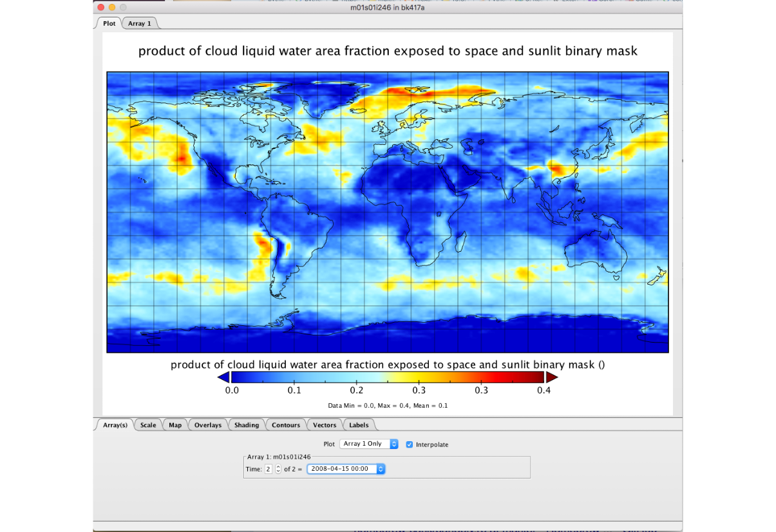Screen dimensions: 776x532
Task: Minimize the plot window with yellow button
Action: tap(111, 6)
